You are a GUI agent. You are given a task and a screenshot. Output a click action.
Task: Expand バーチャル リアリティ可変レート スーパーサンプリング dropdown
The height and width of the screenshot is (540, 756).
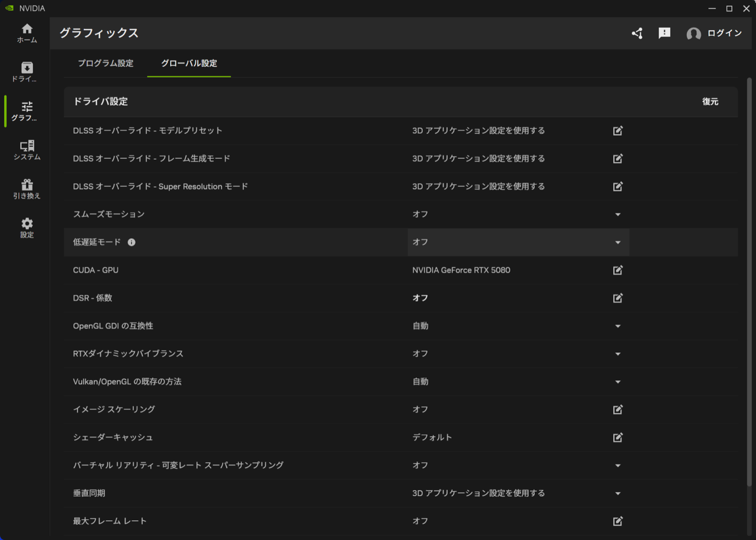click(618, 466)
